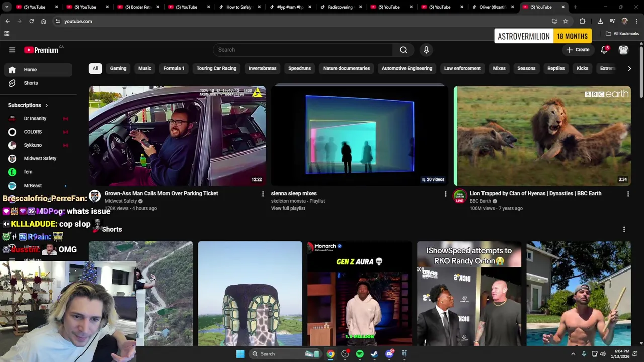The height and width of the screenshot is (362, 644).
Task: Open OBS Studio from the taskbar
Action: (345, 354)
